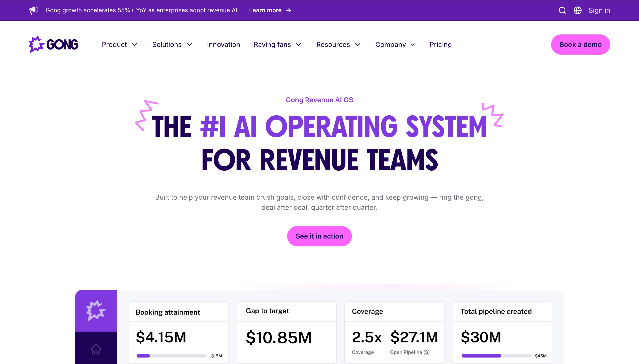Click the See it in action button
This screenshot has height=364, width=639.
[319, 236]
